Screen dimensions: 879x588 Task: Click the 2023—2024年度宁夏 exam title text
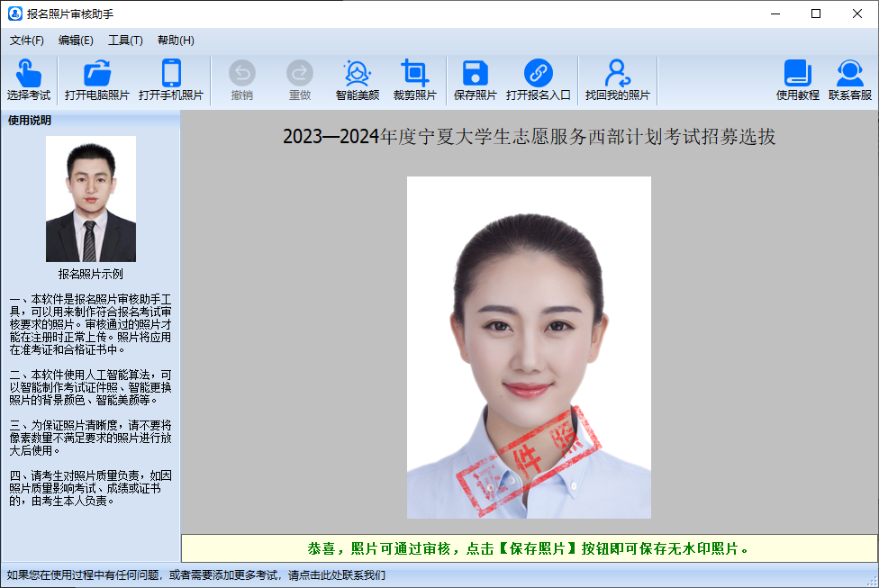(x=530, y=137)
